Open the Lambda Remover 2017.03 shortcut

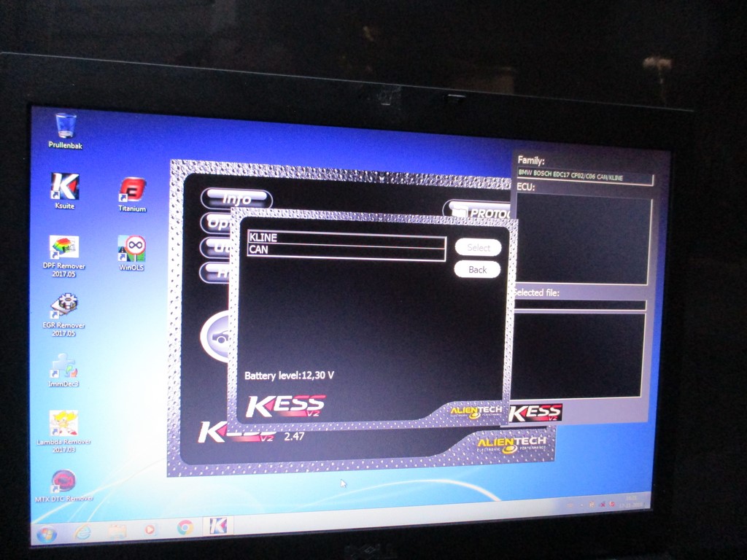pyautogui.click(x=63, y=424)
